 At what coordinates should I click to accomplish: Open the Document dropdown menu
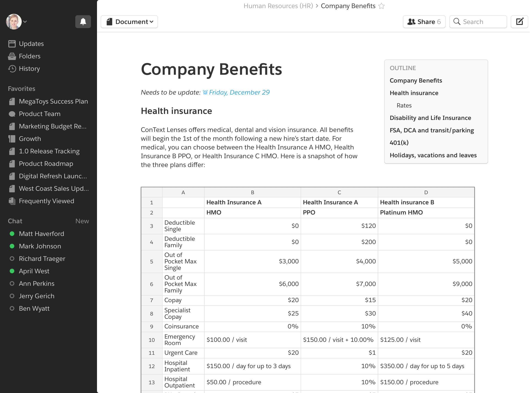129,22
